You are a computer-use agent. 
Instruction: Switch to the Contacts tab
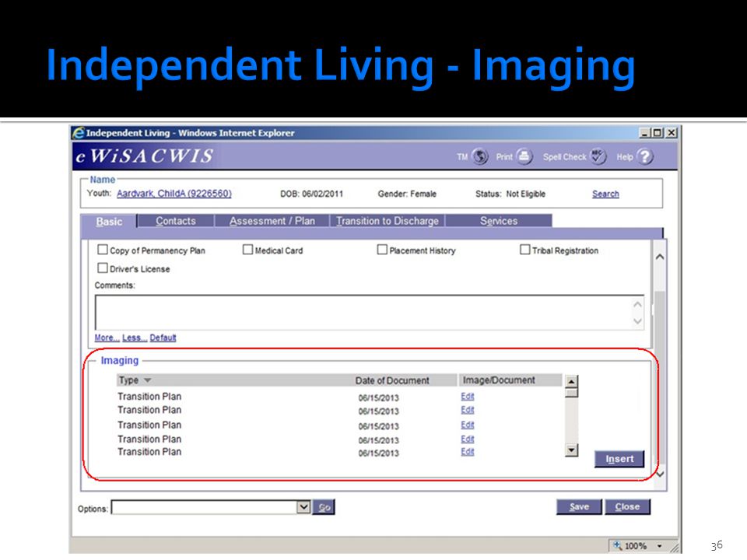point(176,221)
